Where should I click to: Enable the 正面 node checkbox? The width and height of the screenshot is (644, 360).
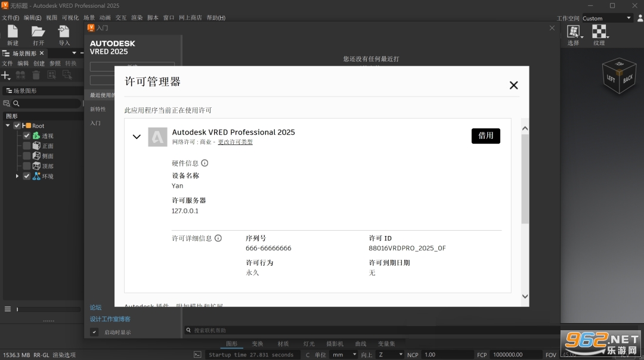point(27,145)
